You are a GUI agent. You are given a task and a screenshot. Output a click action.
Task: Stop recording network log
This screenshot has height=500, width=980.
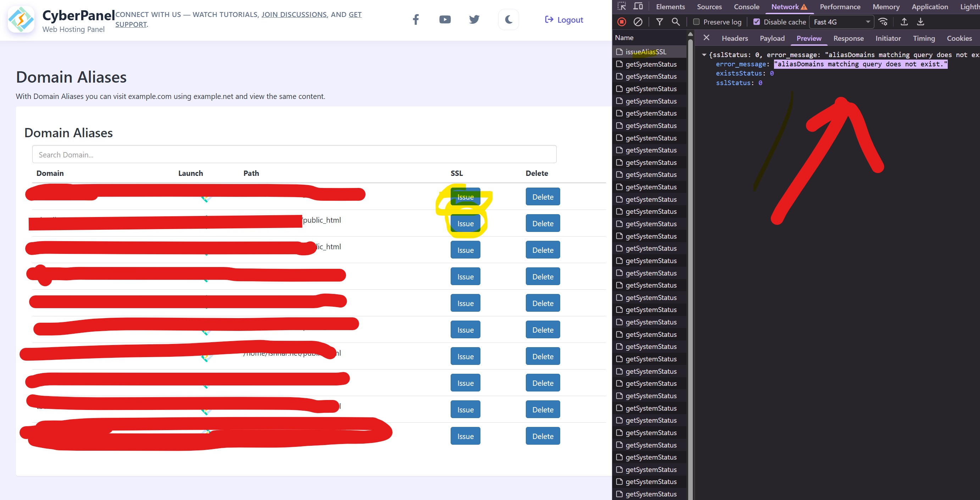click(622, 22)
